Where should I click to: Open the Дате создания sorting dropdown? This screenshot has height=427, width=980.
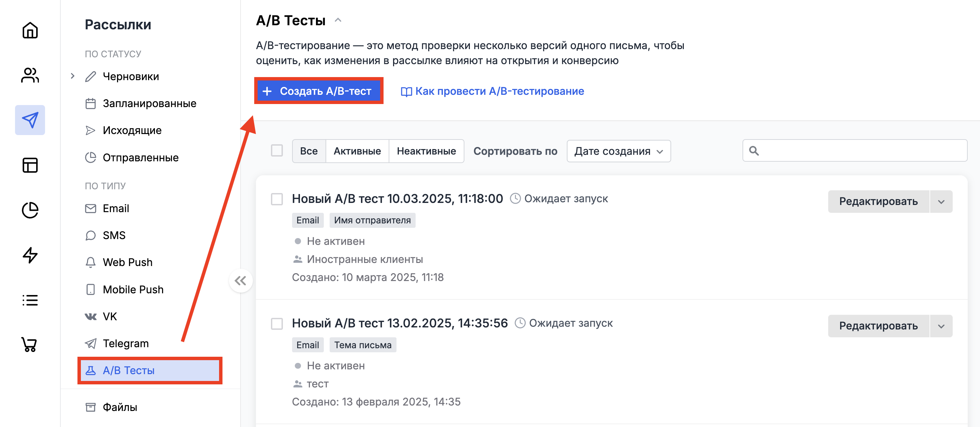(x=618, y=151)
